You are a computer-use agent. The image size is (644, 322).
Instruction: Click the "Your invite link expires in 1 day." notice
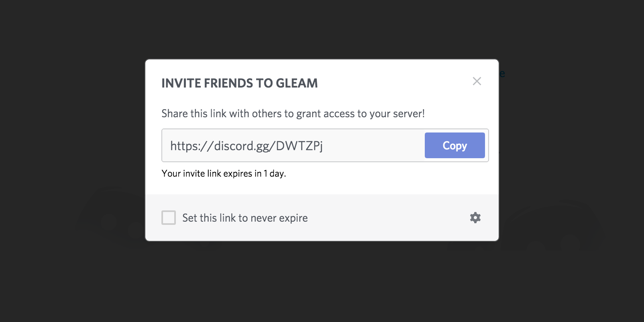click(x=224, y=173)
